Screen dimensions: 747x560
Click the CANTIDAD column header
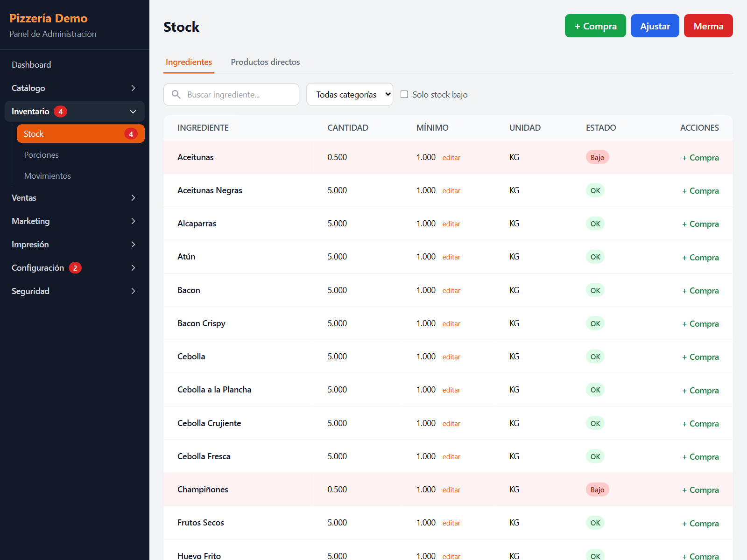(x=348, y=128)
